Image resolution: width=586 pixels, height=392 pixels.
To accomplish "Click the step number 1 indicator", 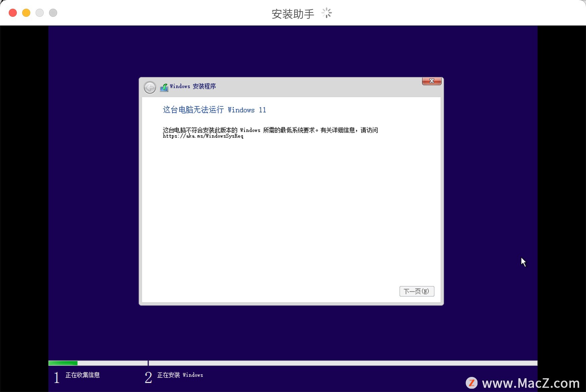I will [56, 377].
